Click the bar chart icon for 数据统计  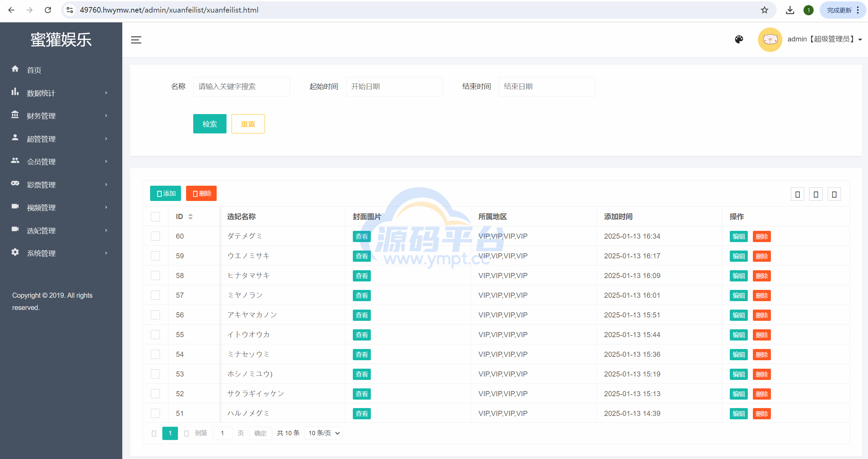(15, 92)
